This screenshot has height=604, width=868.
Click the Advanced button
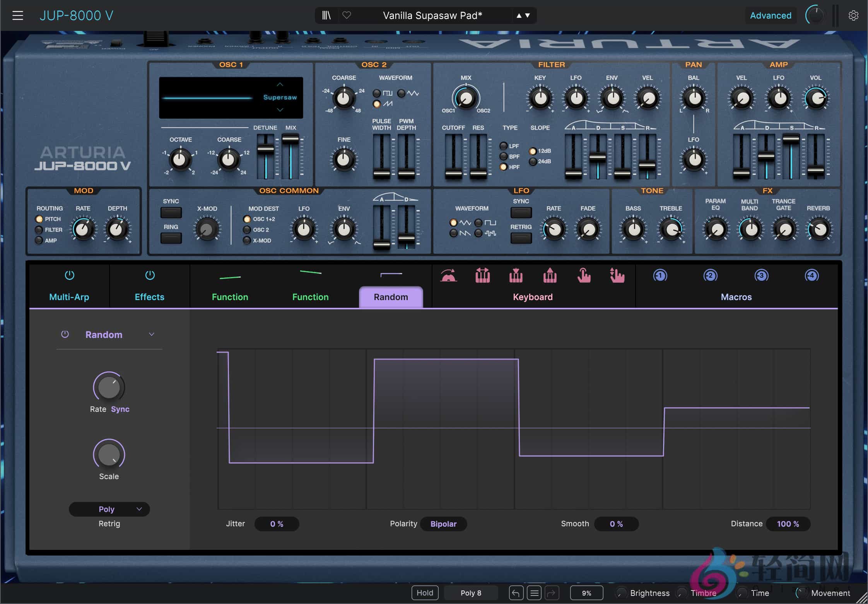tap(771, 15)
